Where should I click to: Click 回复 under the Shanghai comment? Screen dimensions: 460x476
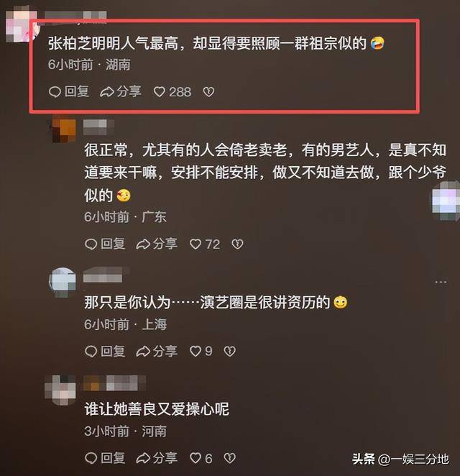pyautogui.click(x=113, y=351)
